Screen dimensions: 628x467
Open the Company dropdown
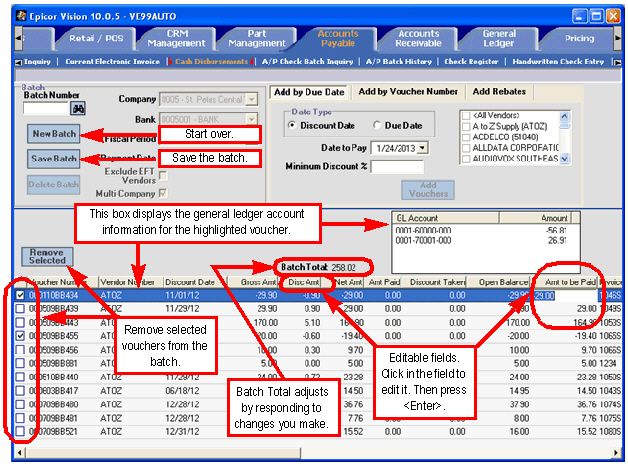[252, 99]
